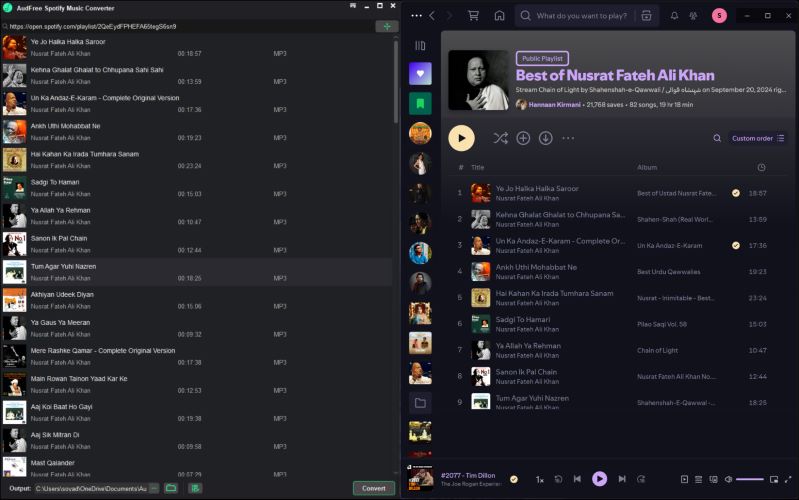The width and height of the screenshot is (799, 500).
Task: Click the Public Playlist badge
Action: tap(542, 59)
